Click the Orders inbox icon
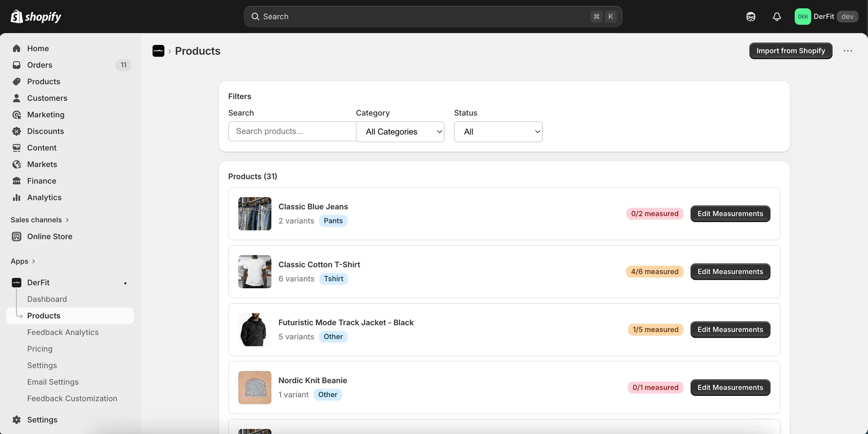The height and width of the screenshot is (434, 868). (17, 65)
